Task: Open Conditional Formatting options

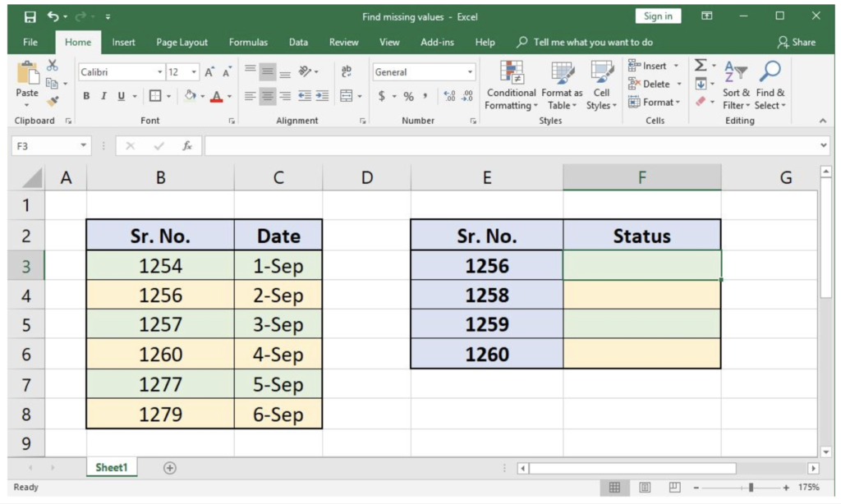Action: pos(511,86)
